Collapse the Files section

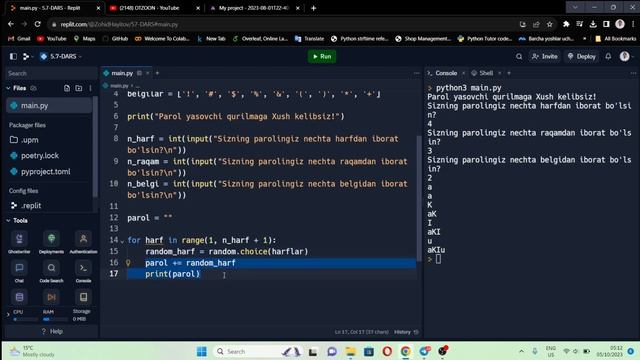8,88
